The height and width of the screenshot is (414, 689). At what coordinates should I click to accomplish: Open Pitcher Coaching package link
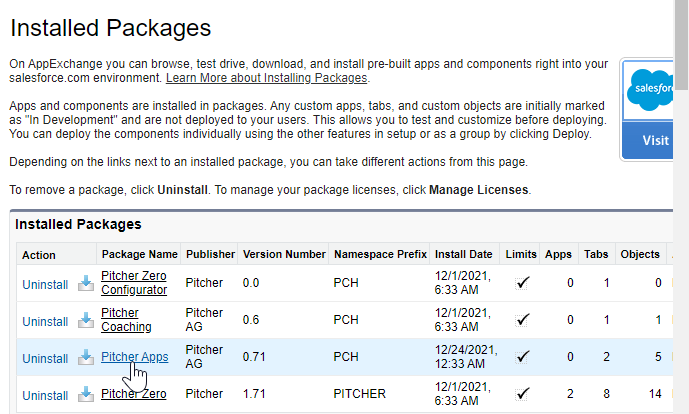tap(126, 320)
